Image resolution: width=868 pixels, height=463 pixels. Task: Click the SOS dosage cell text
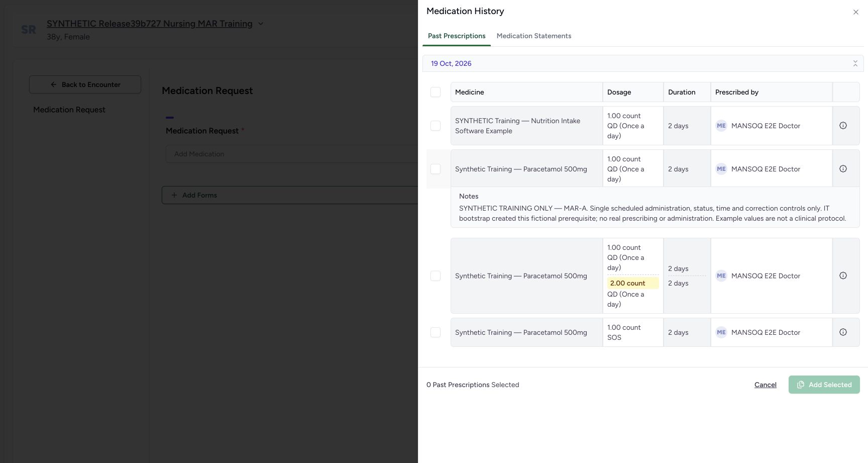614,337
